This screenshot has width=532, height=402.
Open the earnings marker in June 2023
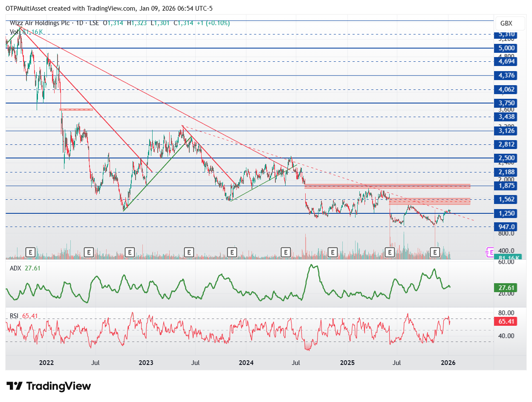pyautogui.click(x=188, y=253)
